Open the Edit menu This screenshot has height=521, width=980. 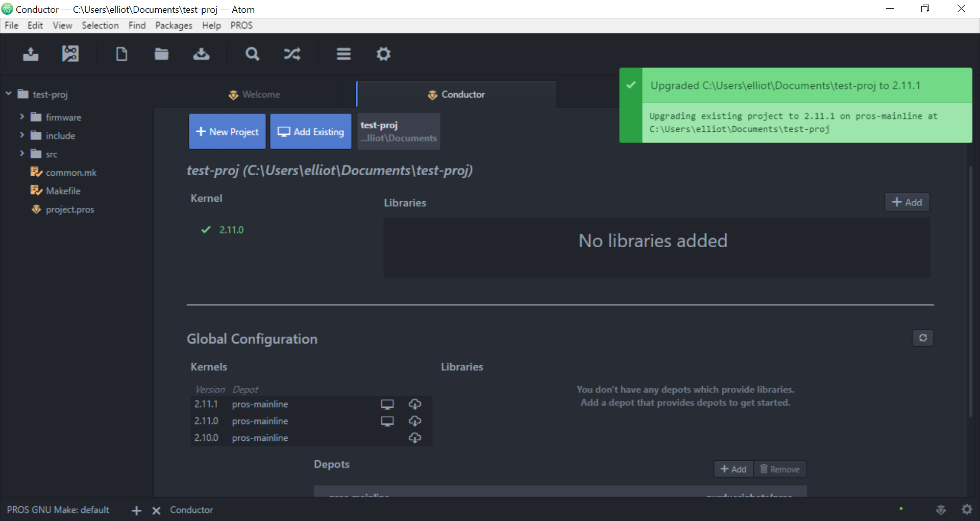[35, 26]
